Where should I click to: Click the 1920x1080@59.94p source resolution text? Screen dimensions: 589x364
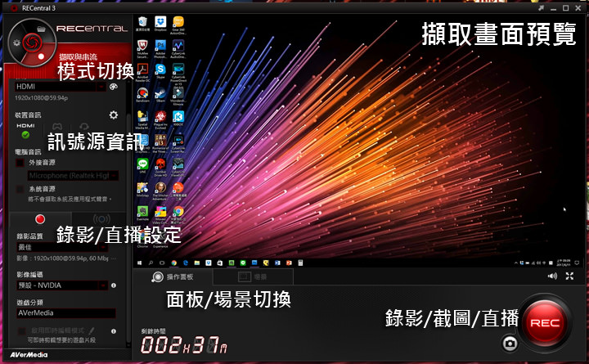pos(42,98)
